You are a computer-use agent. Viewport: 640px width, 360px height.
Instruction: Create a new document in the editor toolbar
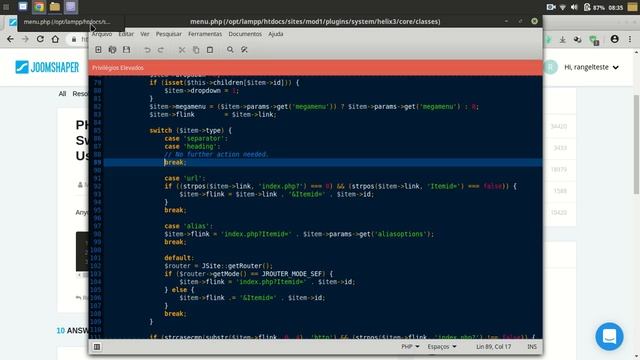pyautogui.click(x=98, y=50)
